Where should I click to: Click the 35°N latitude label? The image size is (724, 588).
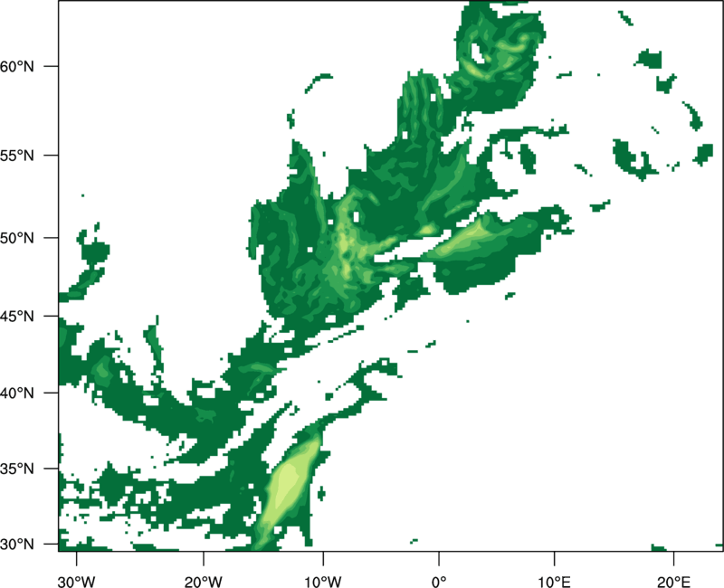coord(17,469)
